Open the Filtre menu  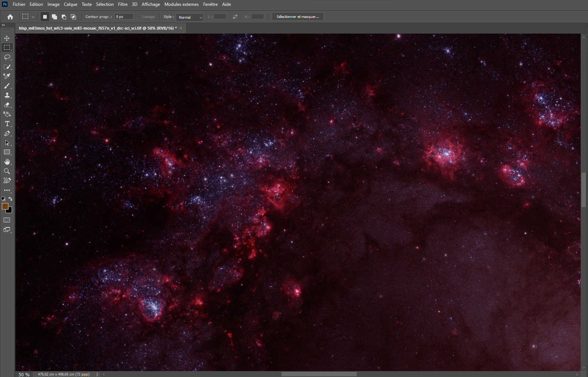(x=123, y=4)
